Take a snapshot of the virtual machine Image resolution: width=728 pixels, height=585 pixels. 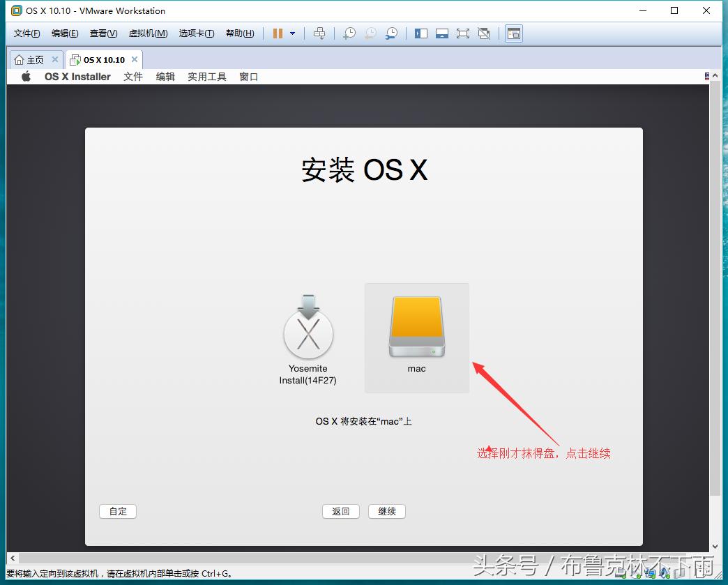349,33
